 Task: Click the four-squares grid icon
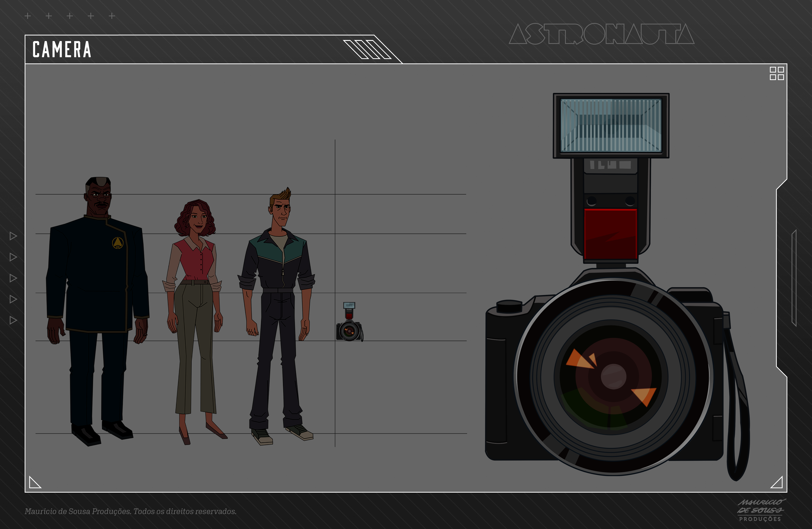click(x=776, y=73)
